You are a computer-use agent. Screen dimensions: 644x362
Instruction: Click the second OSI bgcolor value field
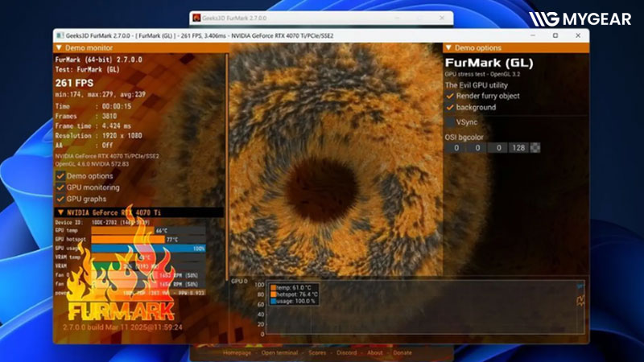pos(477,148)
